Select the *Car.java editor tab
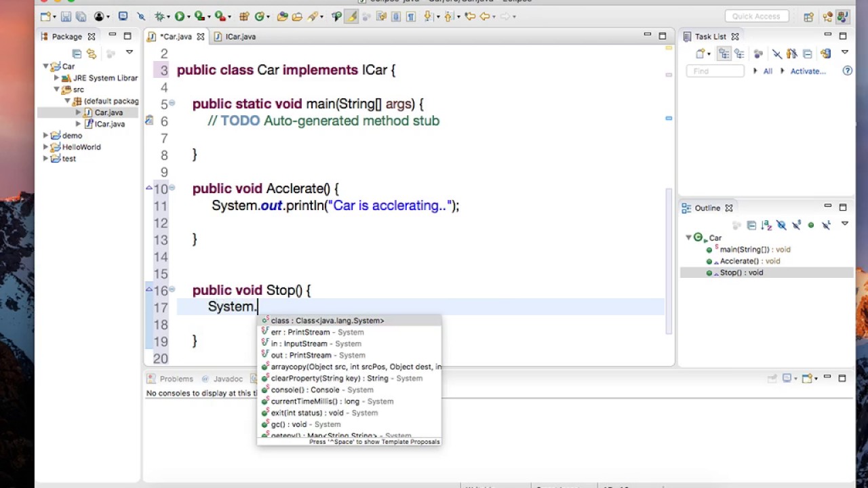 176,37
